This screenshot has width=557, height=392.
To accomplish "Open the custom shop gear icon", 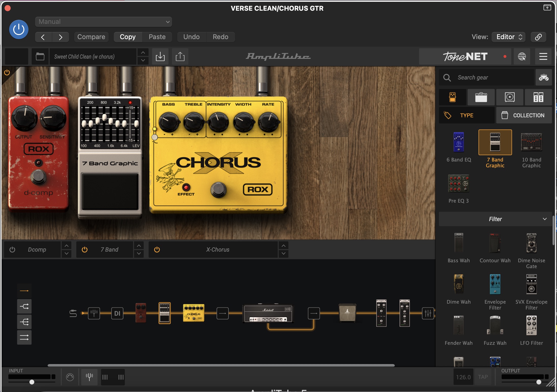I will click(x=544, y=77).
